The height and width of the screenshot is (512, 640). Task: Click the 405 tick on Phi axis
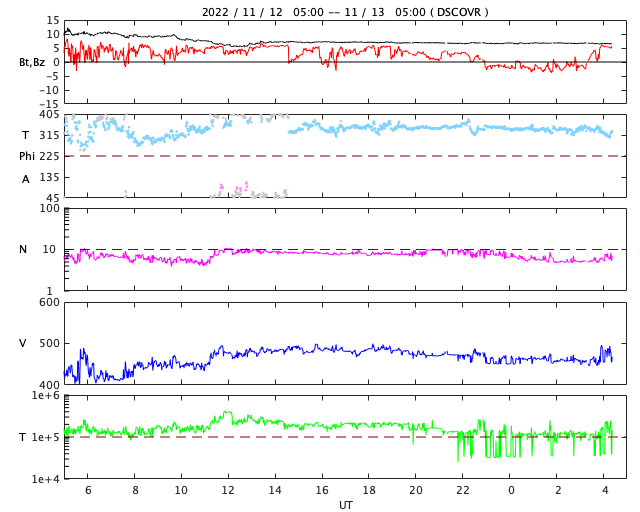(x=49, y=114)
